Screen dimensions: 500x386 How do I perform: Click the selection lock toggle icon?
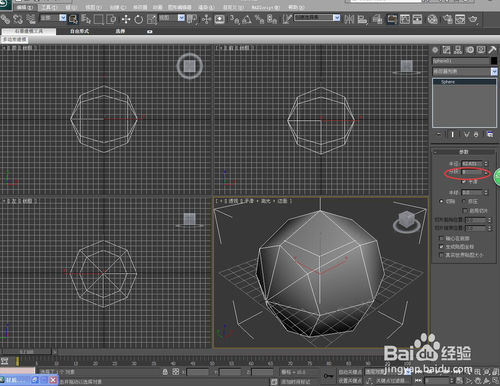[x=165, y=372]
